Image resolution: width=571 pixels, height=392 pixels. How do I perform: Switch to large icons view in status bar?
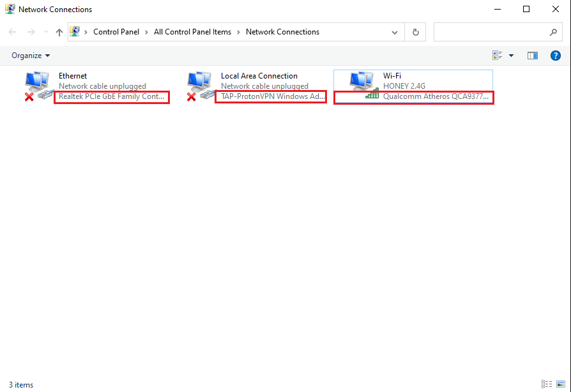pos(560,384)
